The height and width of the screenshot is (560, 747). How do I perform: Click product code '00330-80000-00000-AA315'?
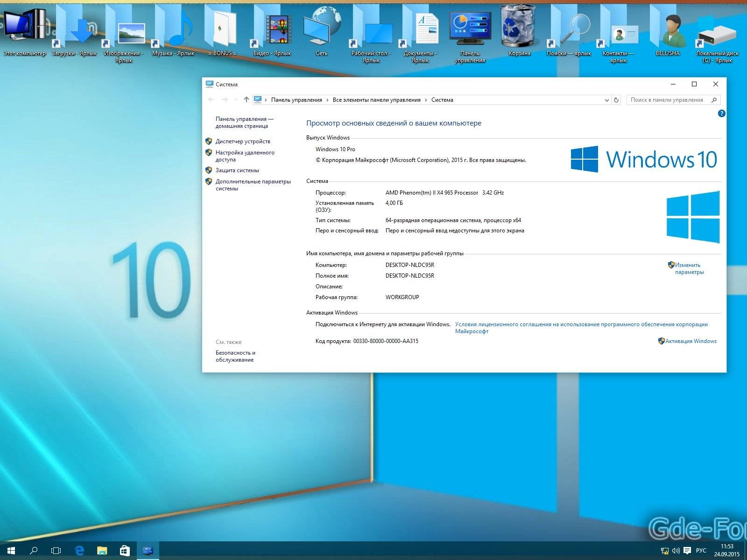pos(386,341)
